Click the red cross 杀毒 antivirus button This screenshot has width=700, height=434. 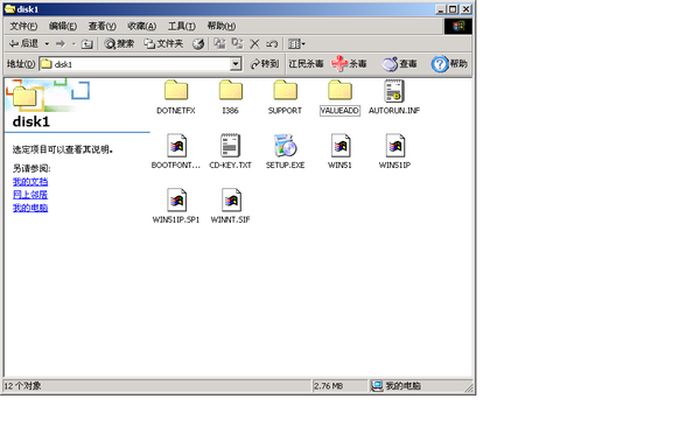pyautogui.click(x=349, y=64)
